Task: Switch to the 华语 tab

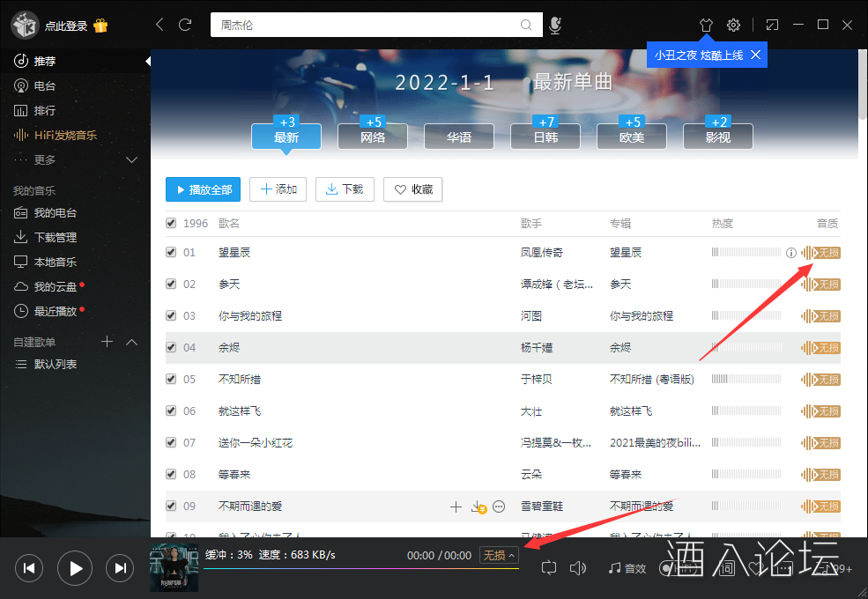Action: pyautogui.click(x=459, y=137)
